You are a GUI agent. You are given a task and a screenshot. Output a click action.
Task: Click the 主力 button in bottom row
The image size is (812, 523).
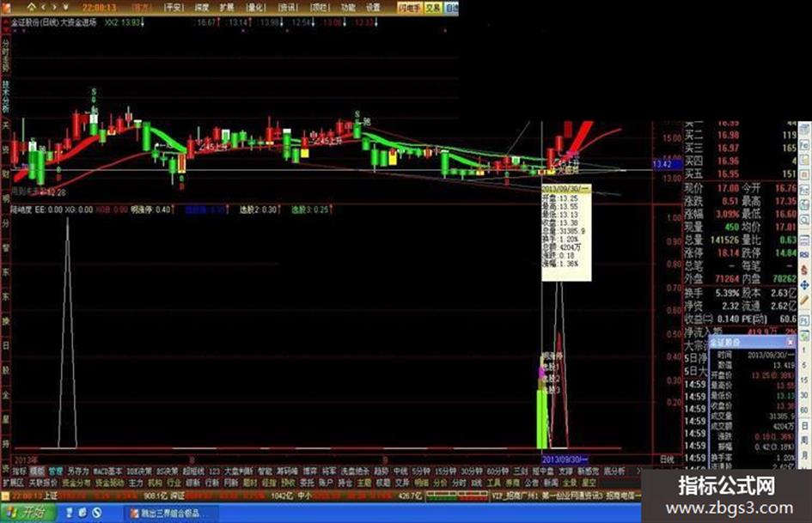point(136,483)
